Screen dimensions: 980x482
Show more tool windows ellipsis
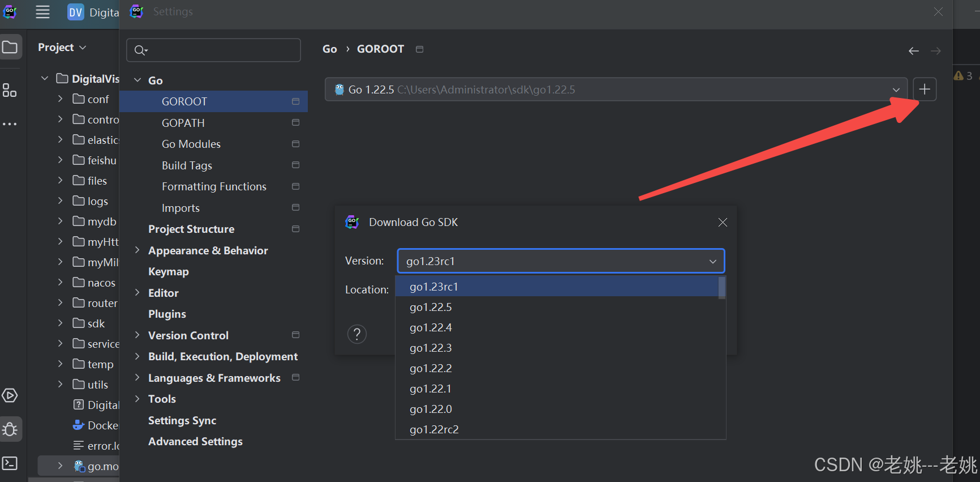click(10, 124)
